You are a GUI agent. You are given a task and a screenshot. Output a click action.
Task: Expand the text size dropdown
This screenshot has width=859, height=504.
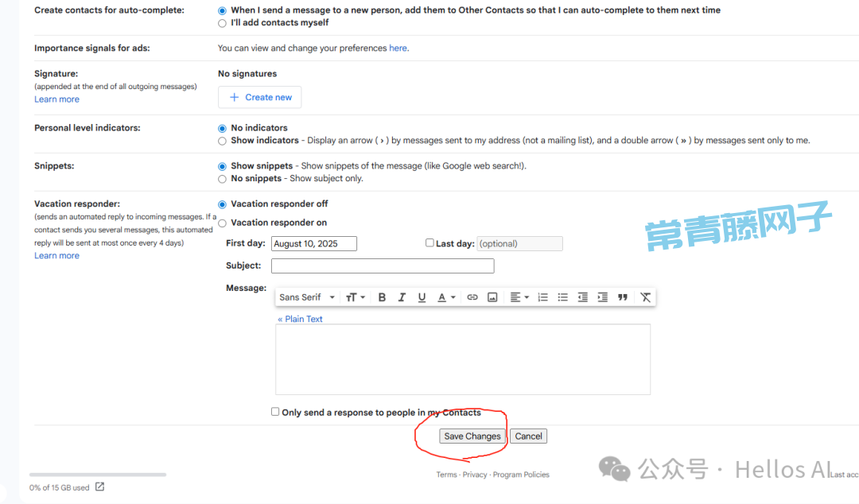356,297
